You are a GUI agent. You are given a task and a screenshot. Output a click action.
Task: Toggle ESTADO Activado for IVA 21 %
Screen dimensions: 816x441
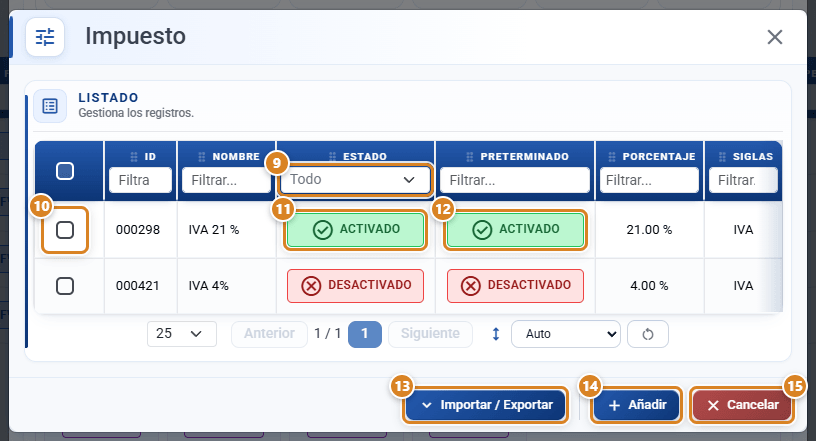[x=355, y=230]
